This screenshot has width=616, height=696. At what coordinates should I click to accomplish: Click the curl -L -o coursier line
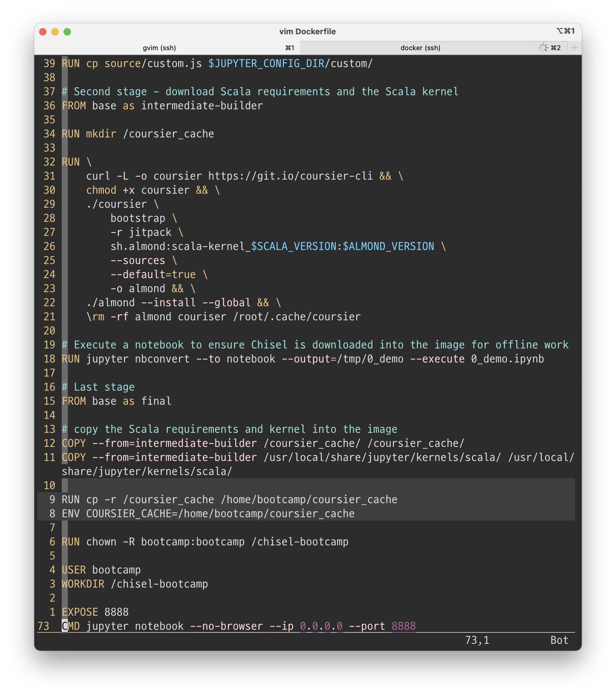tap(244, 176)
